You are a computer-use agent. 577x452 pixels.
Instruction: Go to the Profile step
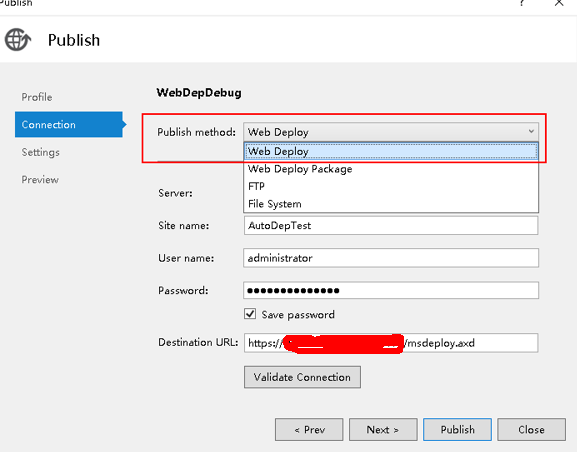click(x=37, y=97)
